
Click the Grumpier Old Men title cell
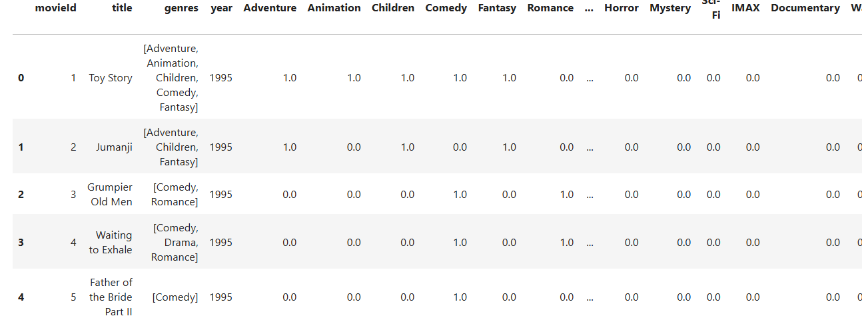(110, 195)
